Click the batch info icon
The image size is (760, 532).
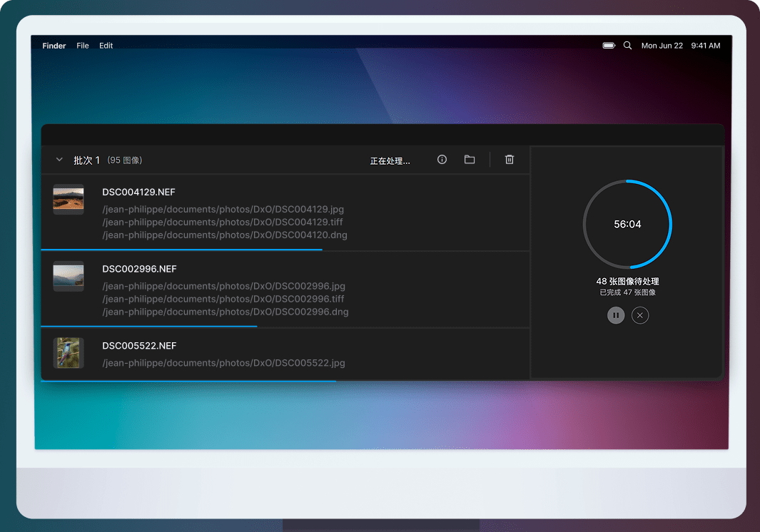(x=442, y=160)
